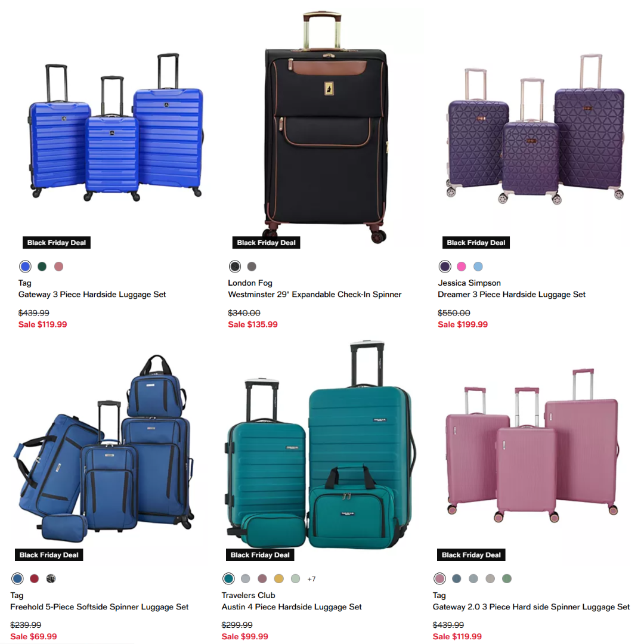
Task: Select the red swatch for Freehold 5-Piece set
Action: click(x=34, y=578)
